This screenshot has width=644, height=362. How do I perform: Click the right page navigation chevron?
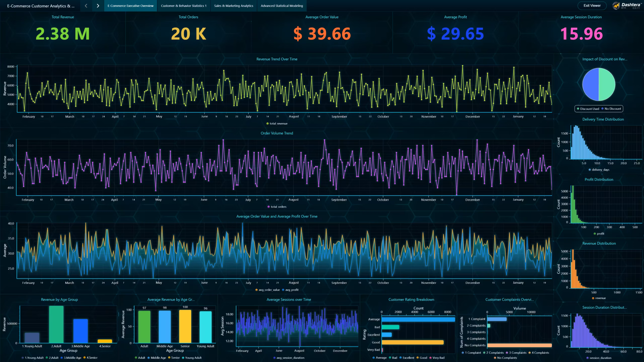tap(98, 6)
